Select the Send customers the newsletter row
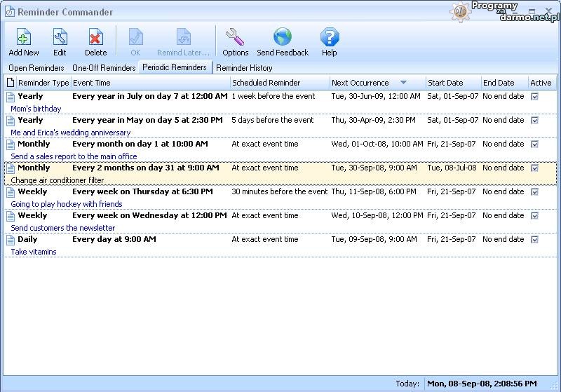This screenshot has height=392, width=561. point(63,228)
